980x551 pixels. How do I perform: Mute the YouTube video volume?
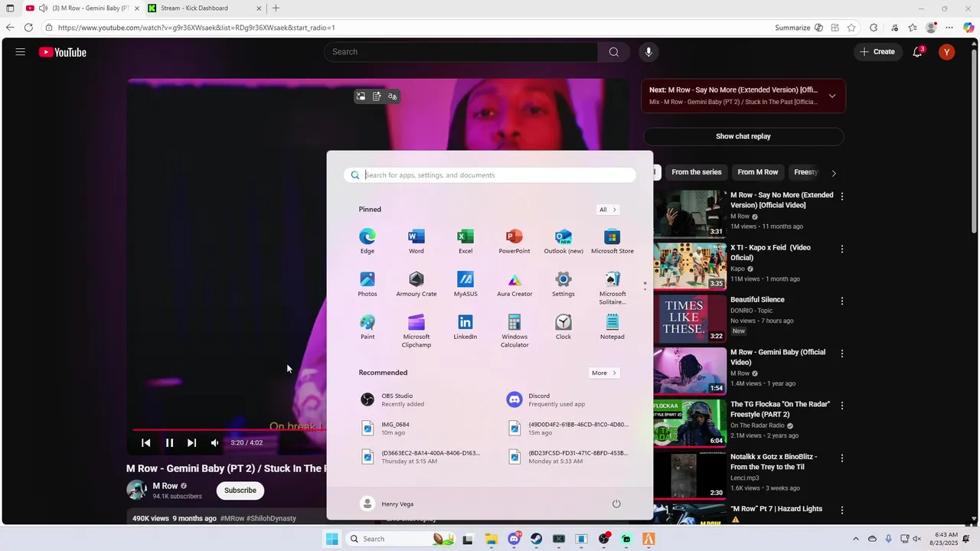pyautogui.click(x=214, y=442)
